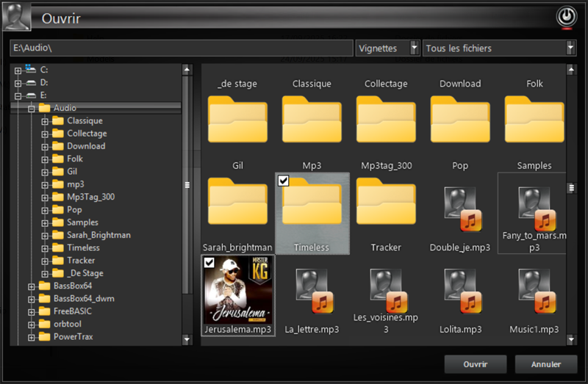588x384 pixels.
Task: Click the E:\Audio\ path input field
Action: tap(181, 48)
